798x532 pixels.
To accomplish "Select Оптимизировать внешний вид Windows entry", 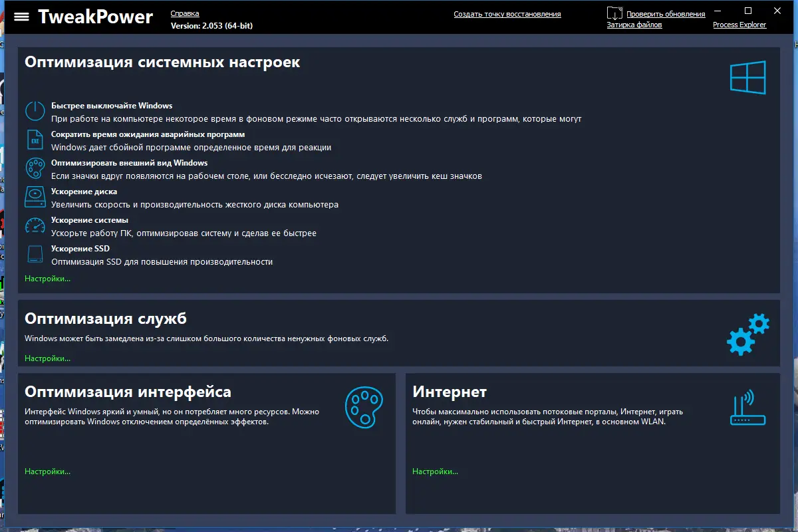I will pyautogui.click(x=130, y=163).
